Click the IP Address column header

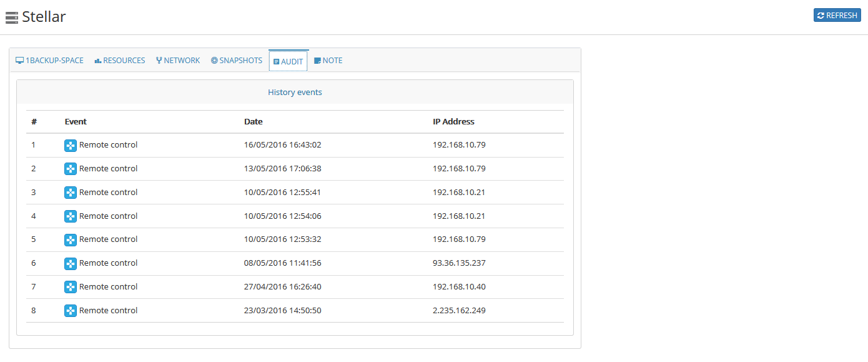point(454,122)
